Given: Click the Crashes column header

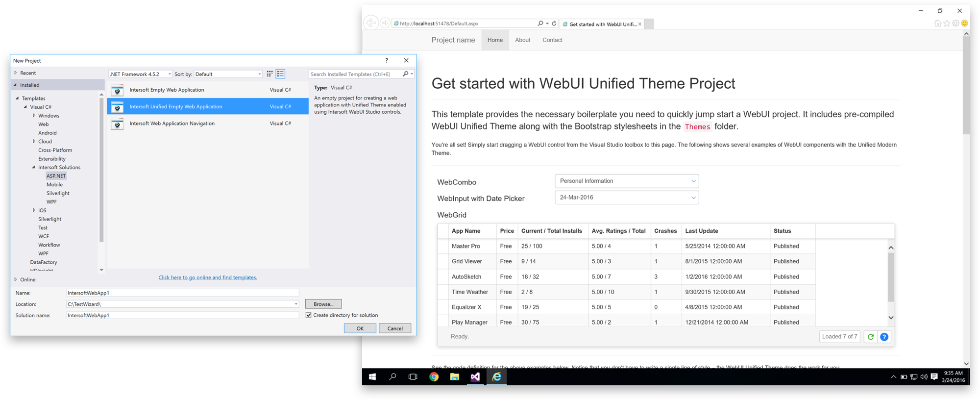Looking at the screenshot, I should pyautogui.click(x=665, y=231).
